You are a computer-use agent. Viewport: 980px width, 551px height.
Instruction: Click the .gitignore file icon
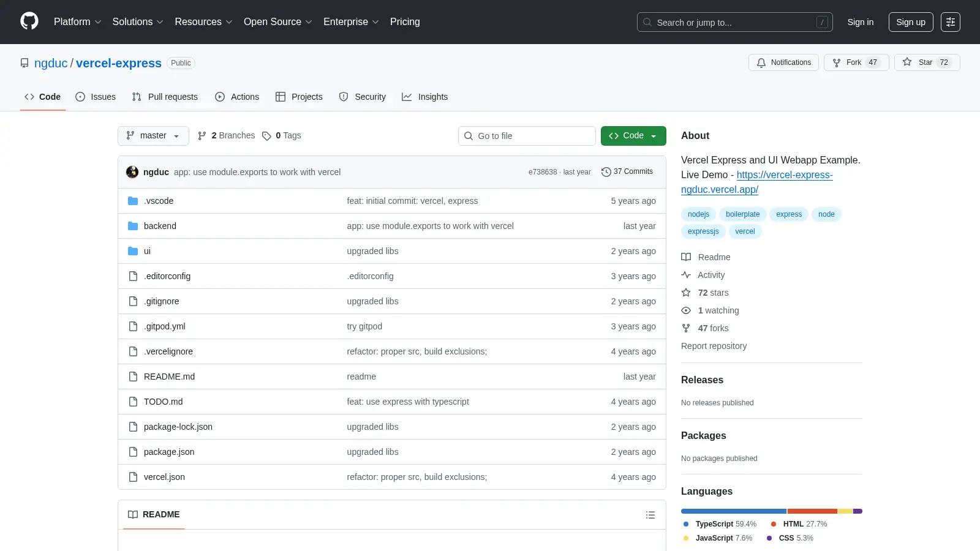coord(133,301)
